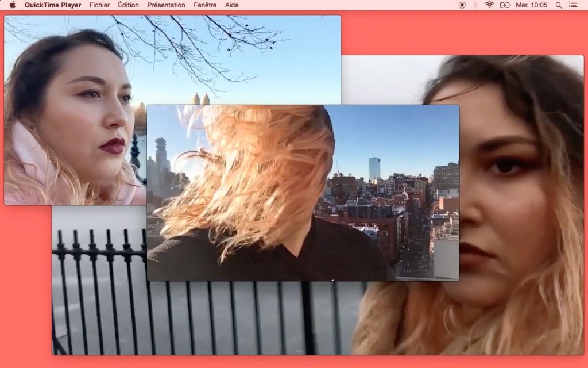
Task: Open Spotlight search magnifier
Action: tap(559, 5)
